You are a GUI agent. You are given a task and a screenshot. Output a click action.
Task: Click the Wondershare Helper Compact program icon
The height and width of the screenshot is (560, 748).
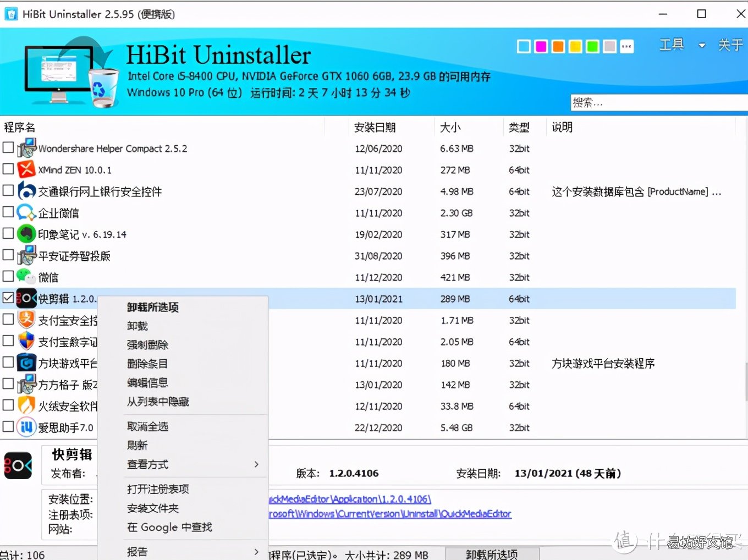coord(26,148)
